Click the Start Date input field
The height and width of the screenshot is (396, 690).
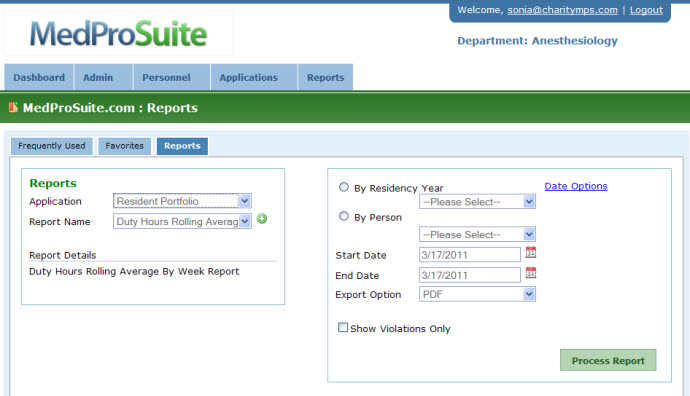pyautogui.click(x=470, y=255)
